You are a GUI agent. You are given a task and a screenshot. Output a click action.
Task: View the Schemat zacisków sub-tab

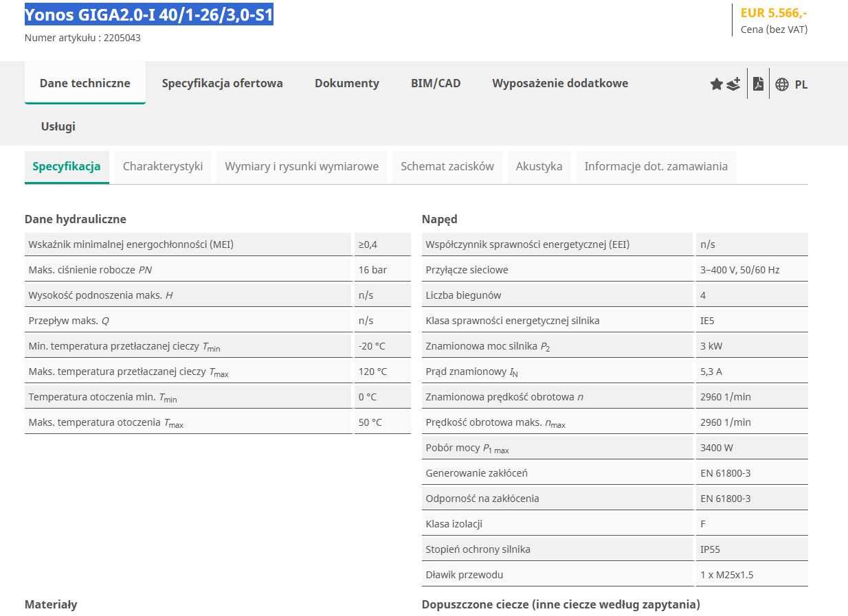tap(447, 167)
